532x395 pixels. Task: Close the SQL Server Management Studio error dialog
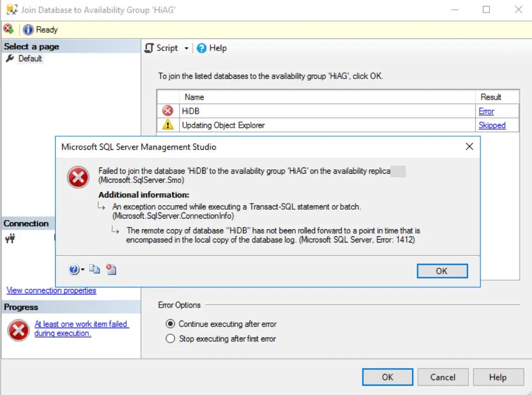(469, 146)
